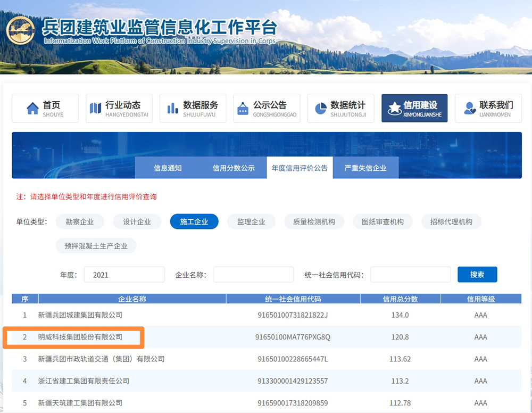Click the people icon for 联系我们
Screen dimensions: 532x413
[x=470, y=109]
